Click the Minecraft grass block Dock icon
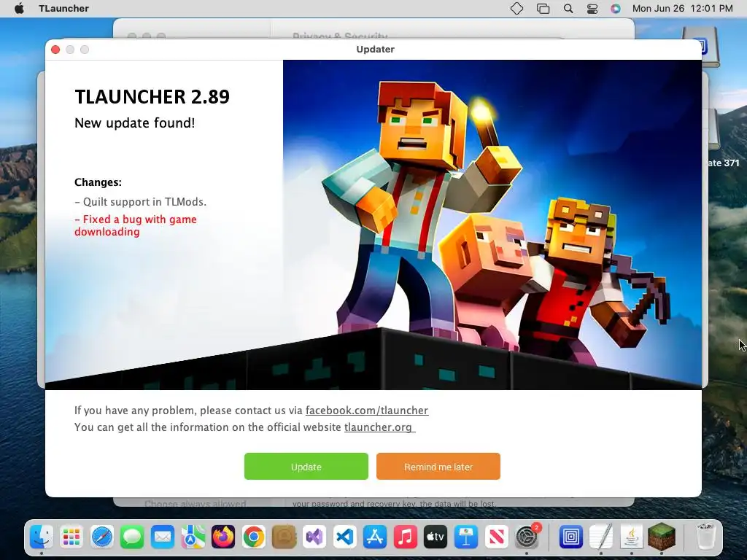 coord(662,536)
